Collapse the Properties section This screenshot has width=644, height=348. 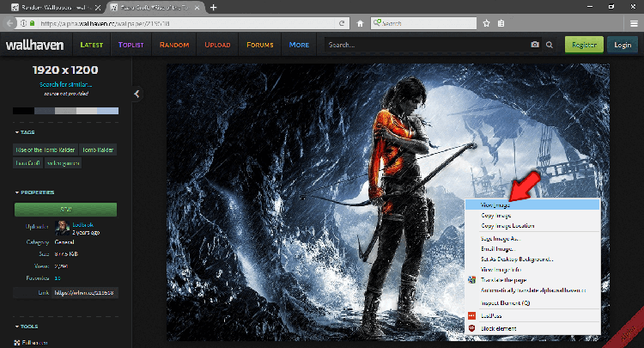pos(34,192)
